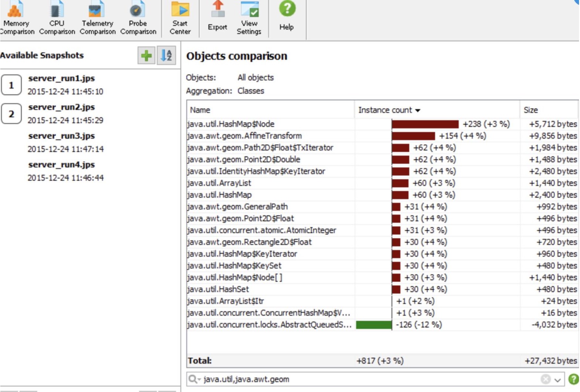Open the Start Center
This screenshot has height=392, width=580.
point(180,16)
